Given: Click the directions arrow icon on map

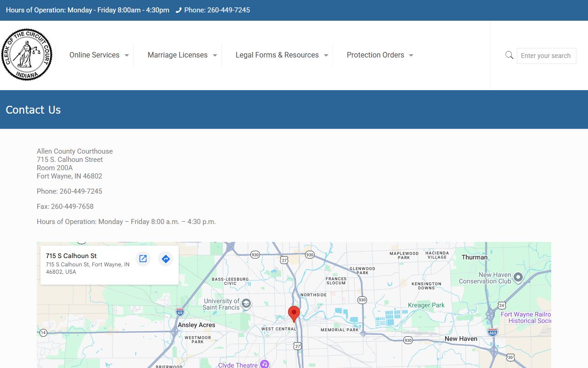Looking at the screenshot, I should 166,259.
